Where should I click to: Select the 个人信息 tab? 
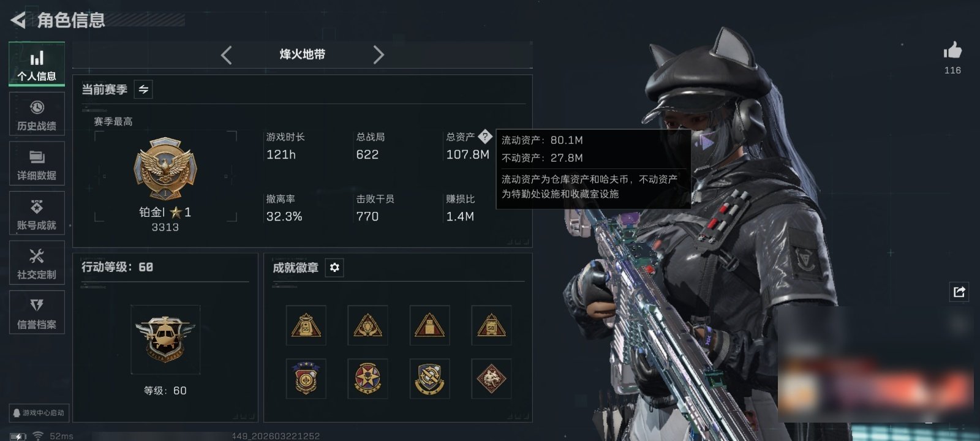37,64
